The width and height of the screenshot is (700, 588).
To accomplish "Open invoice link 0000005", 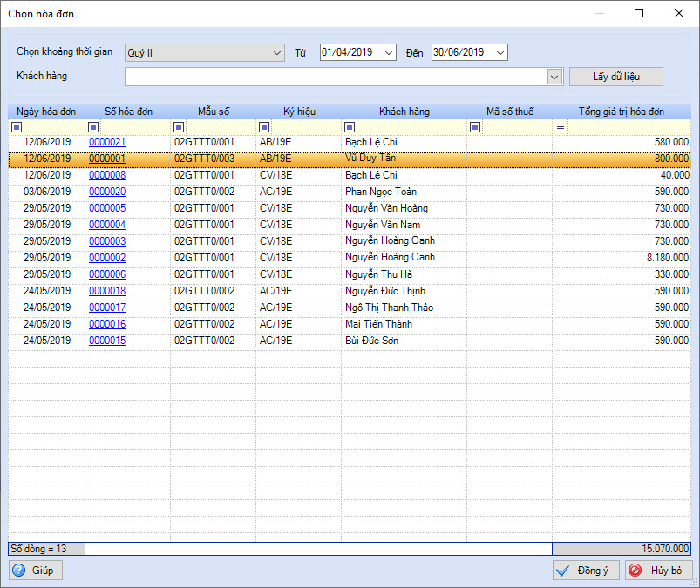I will pyautogui.click(x=107, y=208).
